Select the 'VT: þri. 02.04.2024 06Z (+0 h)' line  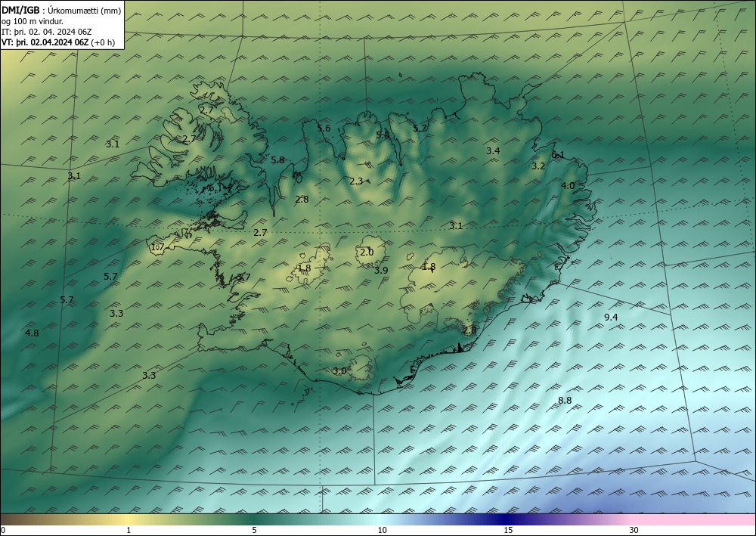pos(58,42)
